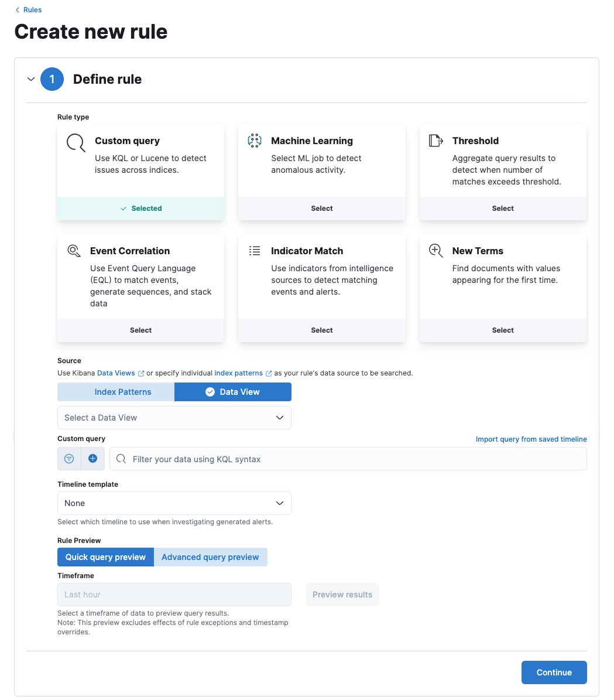Click Import query from saved timeline

point(531,439)
